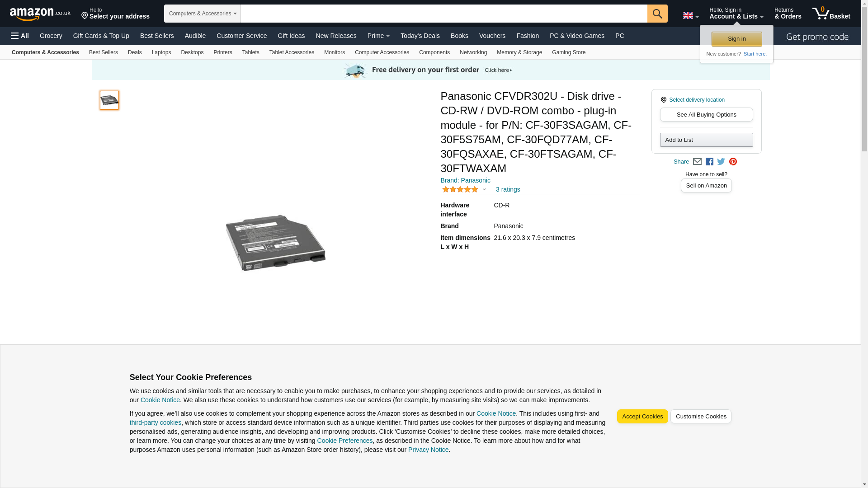Open the language flag dropdown
Screen dimensions: 868x488
click(x=691, y=16)
